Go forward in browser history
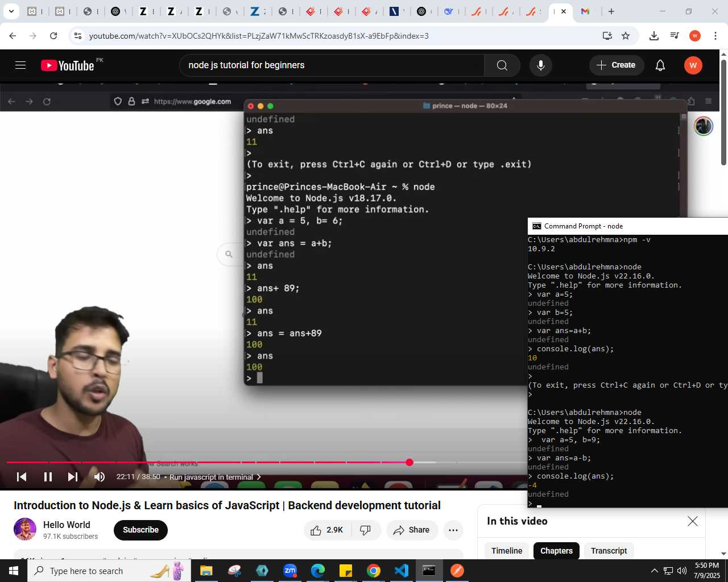The width and height of the screenshot is (728, 582). coord(33,36)
